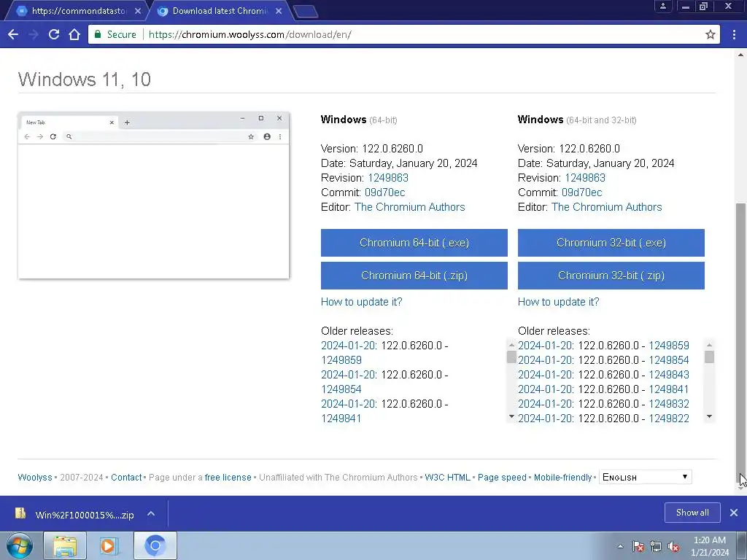
Task: Open the taskbar clock and date
Action: (710, 546)
